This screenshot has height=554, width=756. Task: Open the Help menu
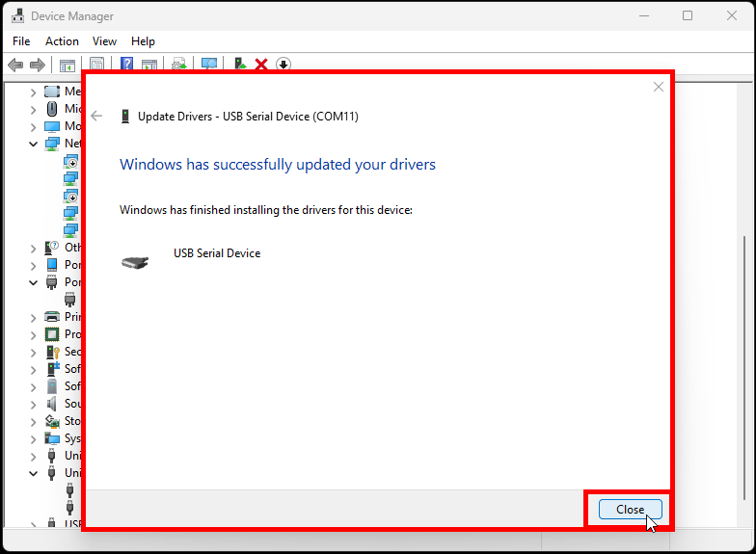[143, 41]
